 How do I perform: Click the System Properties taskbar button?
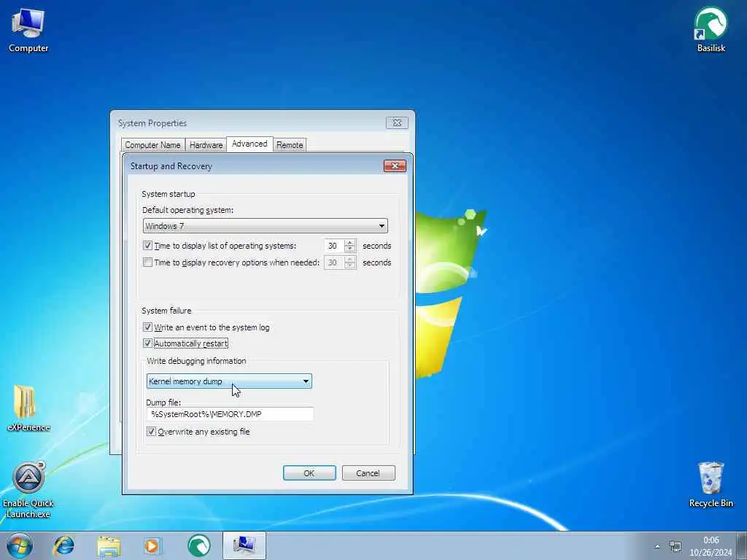click(x=244, y=545)
